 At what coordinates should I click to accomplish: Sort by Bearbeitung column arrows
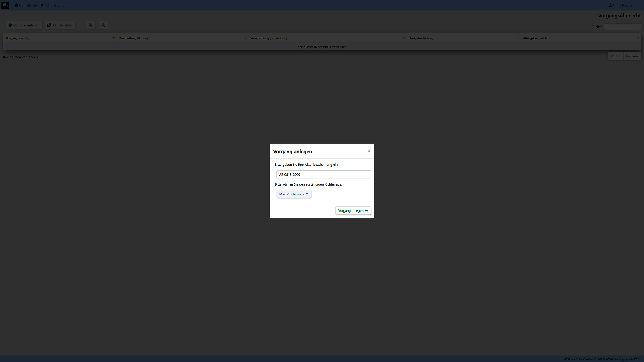pyautogui.click(x=244, y=38)
